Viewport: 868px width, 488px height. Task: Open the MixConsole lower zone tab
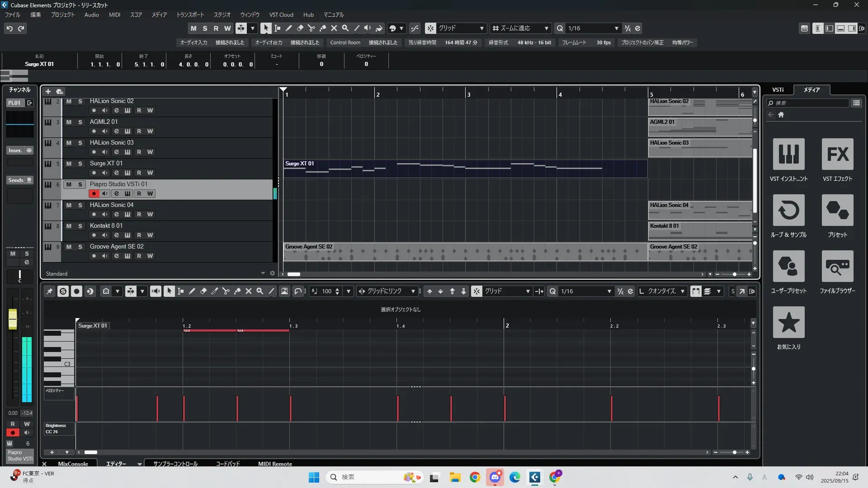(x=73, y=464)
